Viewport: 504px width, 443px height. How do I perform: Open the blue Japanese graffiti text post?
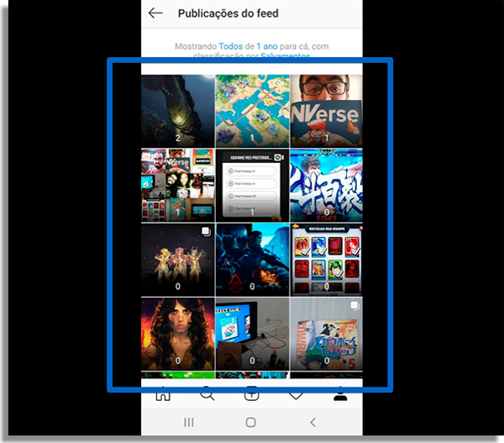pyautogui.click(x=326, y=185)
